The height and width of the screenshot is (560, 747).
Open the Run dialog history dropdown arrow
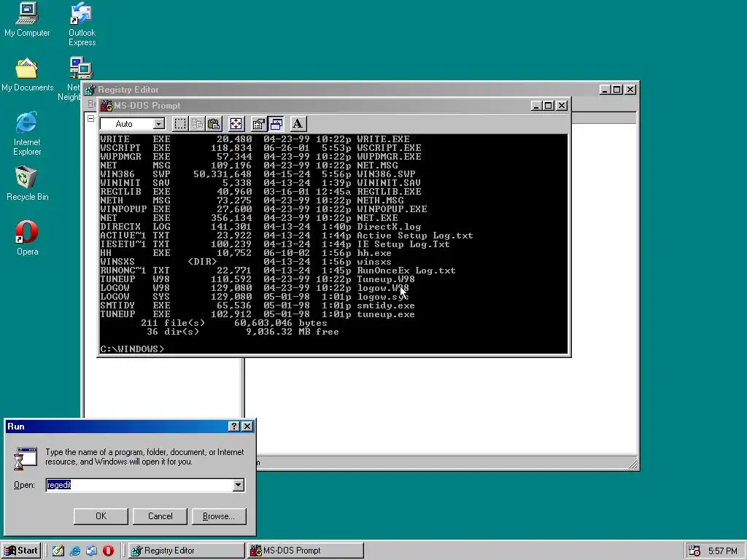(x=239, y=485)
